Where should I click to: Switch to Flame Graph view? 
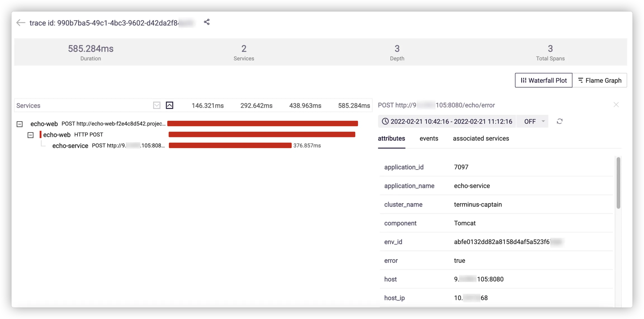click(x=600, y=81)
